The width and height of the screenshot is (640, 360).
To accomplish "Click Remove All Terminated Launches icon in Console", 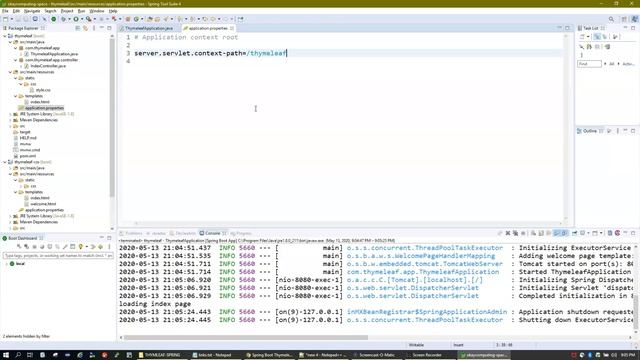I will (516, 233).
